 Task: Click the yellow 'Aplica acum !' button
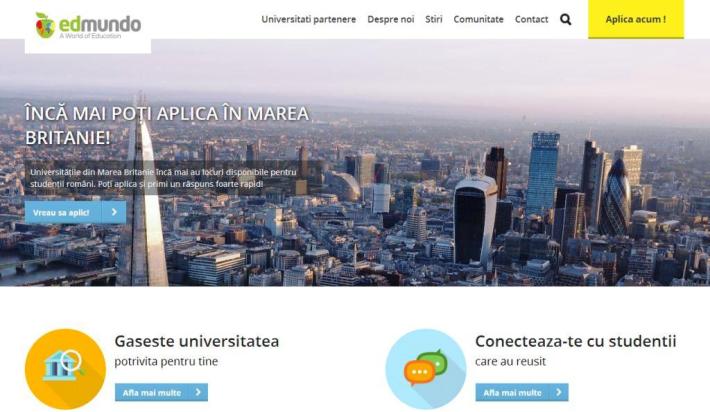[x=636, y=19]
